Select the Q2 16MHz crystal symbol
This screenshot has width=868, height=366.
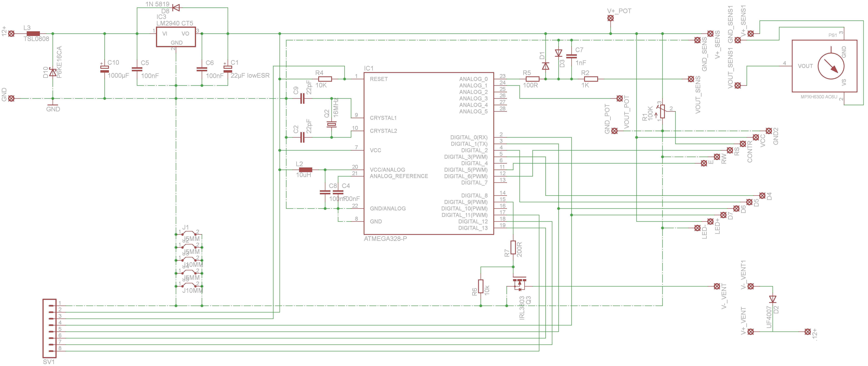pyautogui.click(x=332, y=124)
